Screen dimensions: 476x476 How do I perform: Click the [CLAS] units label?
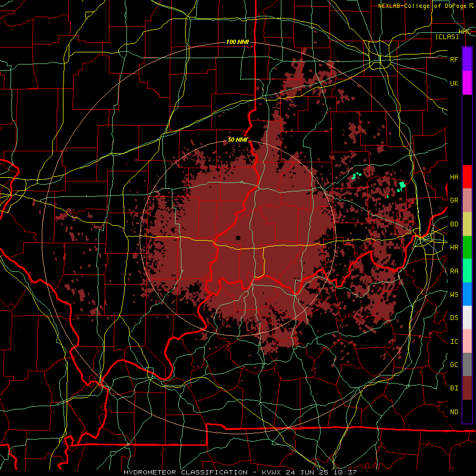[x=447, y=36]
